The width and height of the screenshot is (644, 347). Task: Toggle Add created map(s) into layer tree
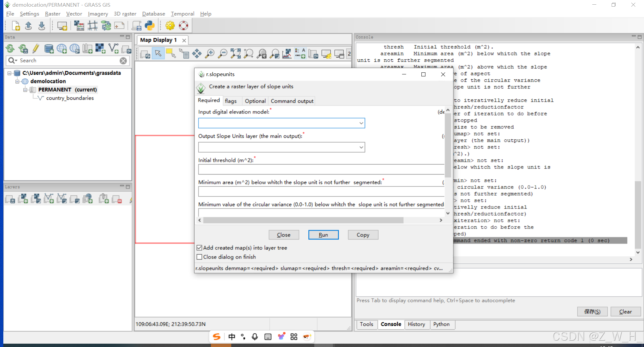(200, 248)
